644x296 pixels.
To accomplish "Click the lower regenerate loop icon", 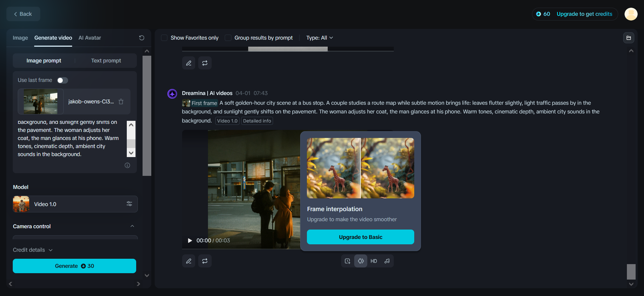I will tap(205, 261).
